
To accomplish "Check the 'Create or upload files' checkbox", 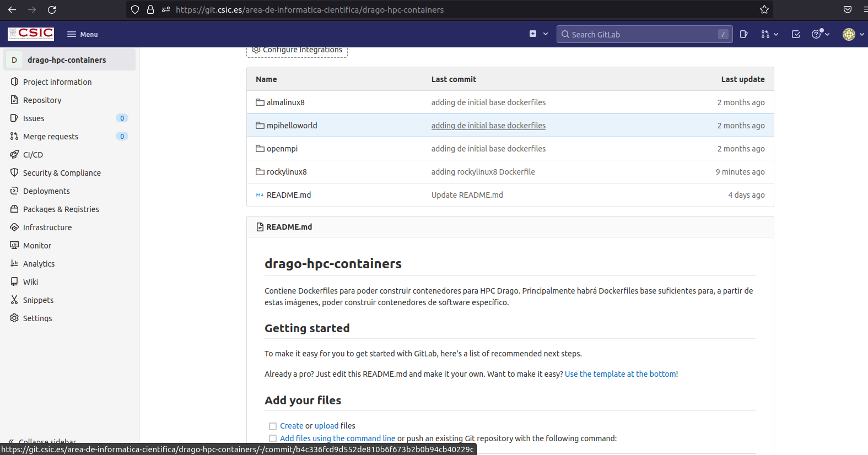I will point(272,426).
